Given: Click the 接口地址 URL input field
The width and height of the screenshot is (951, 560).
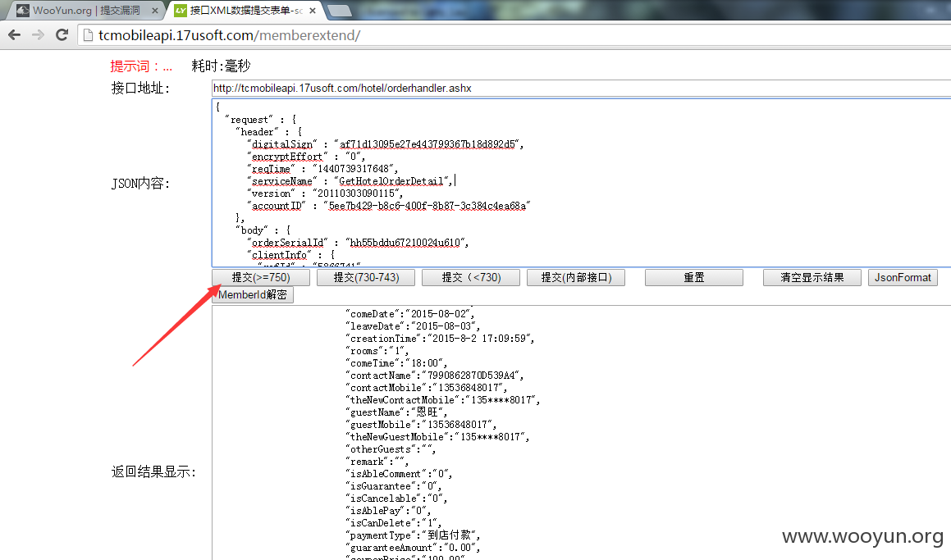Looking at the screenshot, I should pos(581,88).
